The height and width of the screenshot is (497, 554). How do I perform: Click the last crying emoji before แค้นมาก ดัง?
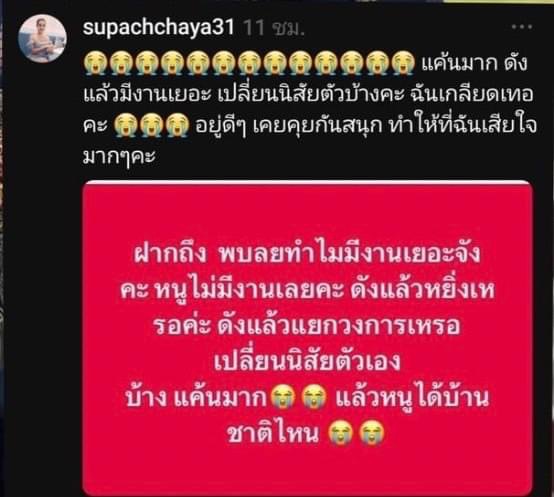(x=403, y=63)
